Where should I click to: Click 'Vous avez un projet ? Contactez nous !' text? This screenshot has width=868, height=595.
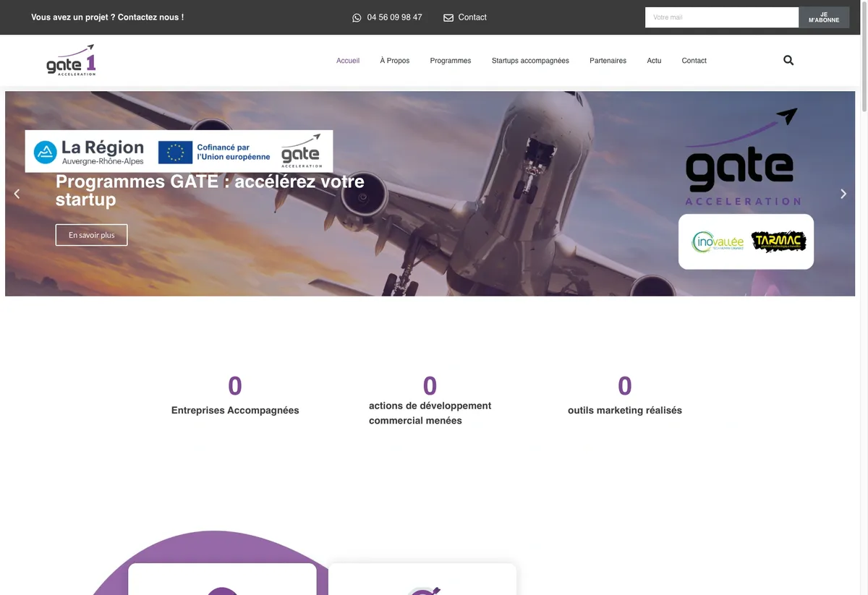107,17
